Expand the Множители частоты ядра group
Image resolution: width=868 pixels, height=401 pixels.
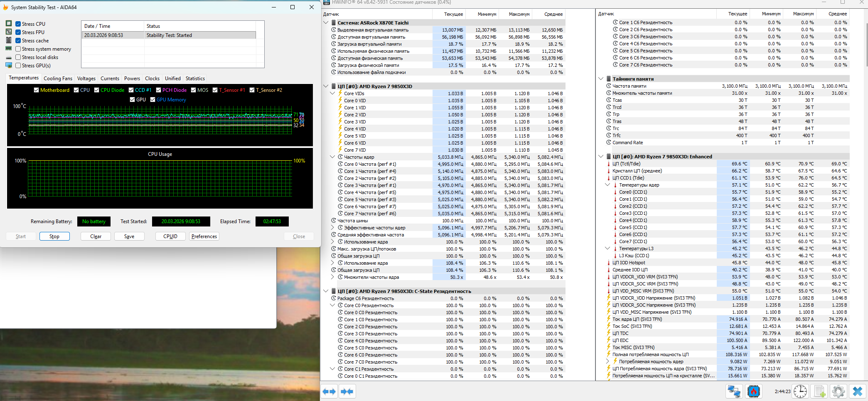pos(332,277)
